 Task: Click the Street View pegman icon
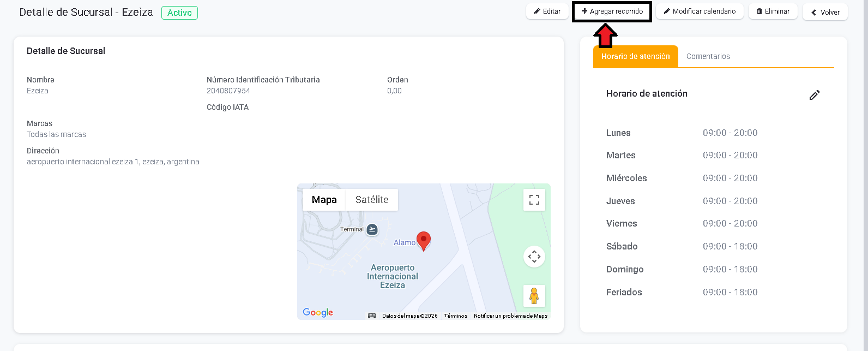534,296
